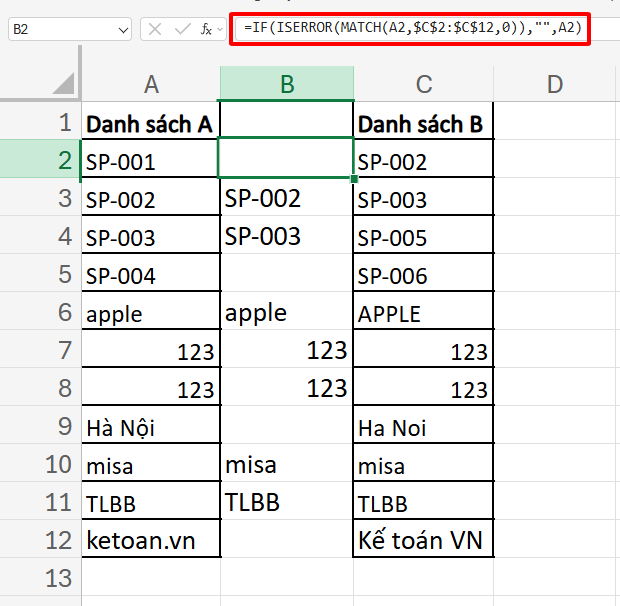
Task: Select cell B3 showing SP-002
Action: [x=287, y=197]
